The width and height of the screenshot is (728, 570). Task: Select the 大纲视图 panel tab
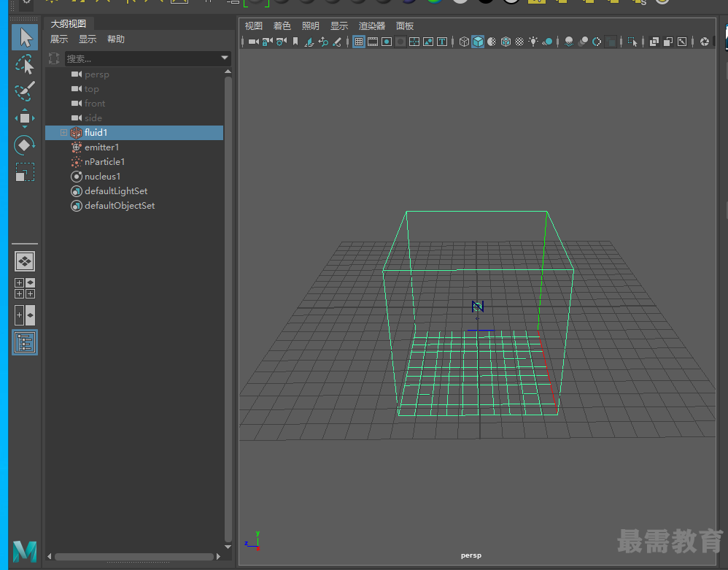point(69,23)
